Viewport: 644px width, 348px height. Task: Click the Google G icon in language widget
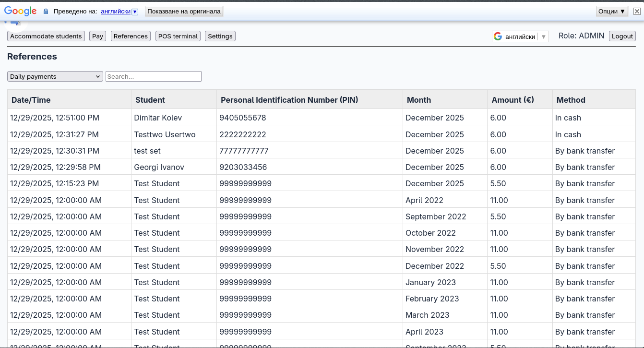tap(498, 36)
